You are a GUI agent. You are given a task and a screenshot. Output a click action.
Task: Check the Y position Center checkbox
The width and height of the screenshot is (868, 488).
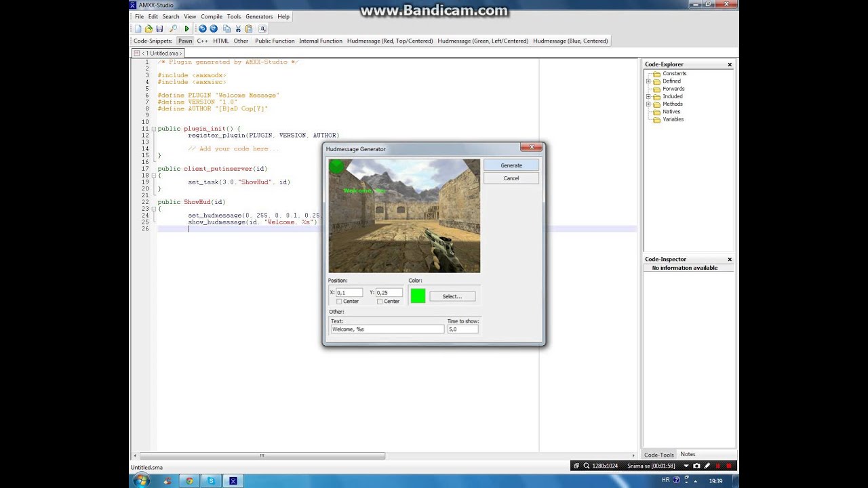pyautogui.click(x=380, y=302)
